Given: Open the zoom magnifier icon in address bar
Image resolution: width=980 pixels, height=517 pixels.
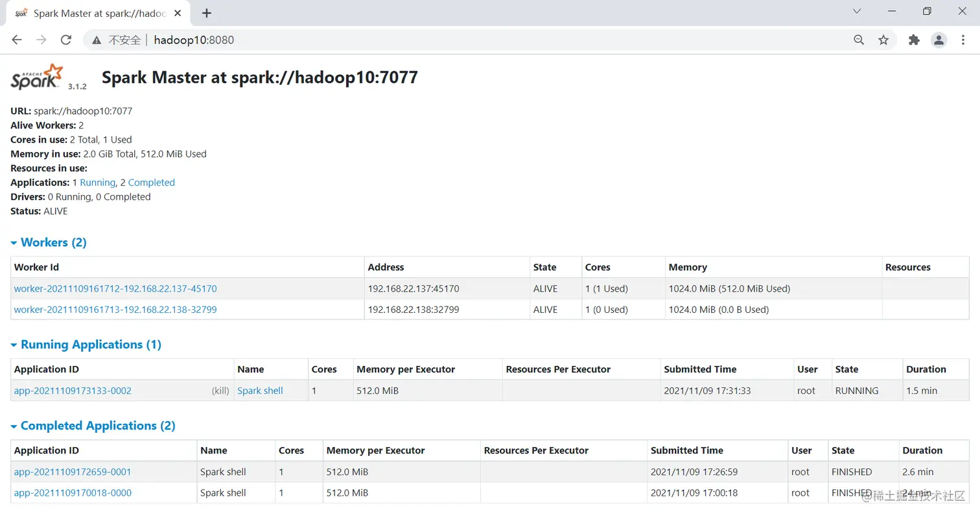Looking at the screenshot, I should (x=859, y=40).
